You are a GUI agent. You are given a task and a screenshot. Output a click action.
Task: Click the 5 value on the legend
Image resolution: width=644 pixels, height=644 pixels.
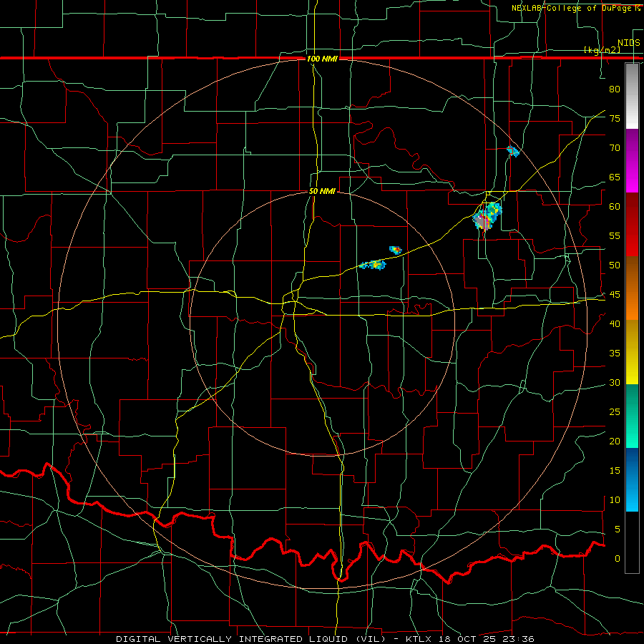point(618,529)
